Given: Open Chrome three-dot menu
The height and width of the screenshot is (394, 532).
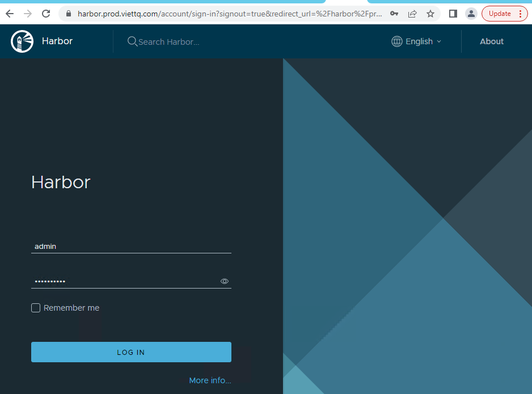Looking at the screenshot, I should pyautogui.click(x=520, y=14).
